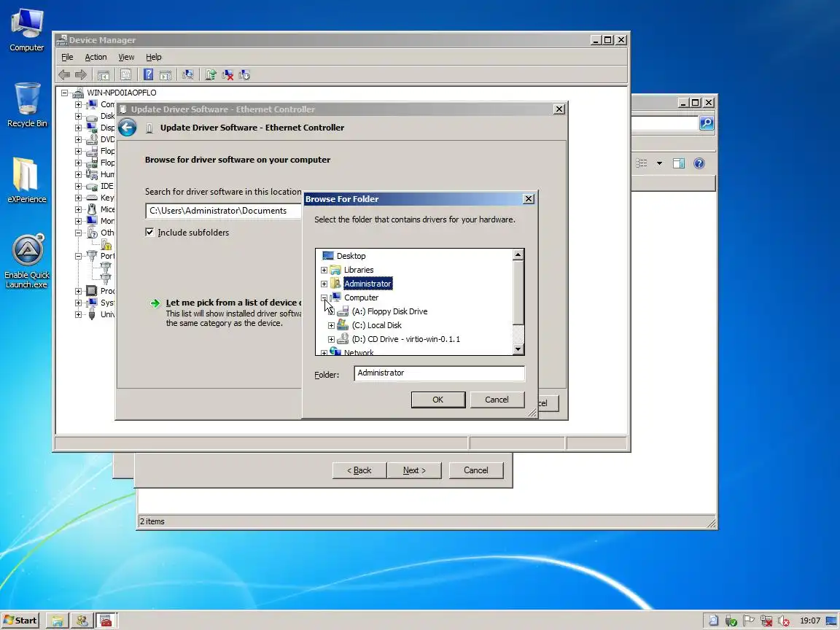Viewport: 840px width, 630px height.
Task: Select the Recycle Bin desktop icon
Action: point(27,105)
